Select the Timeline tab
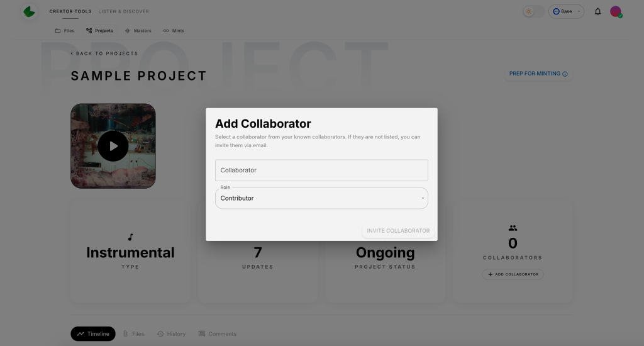This screenshot has width=644, height=346. 93,333
